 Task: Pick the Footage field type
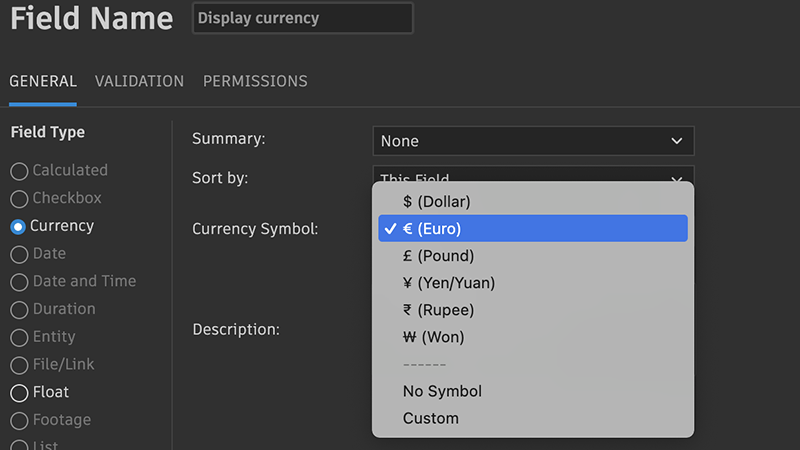[19, 421]
